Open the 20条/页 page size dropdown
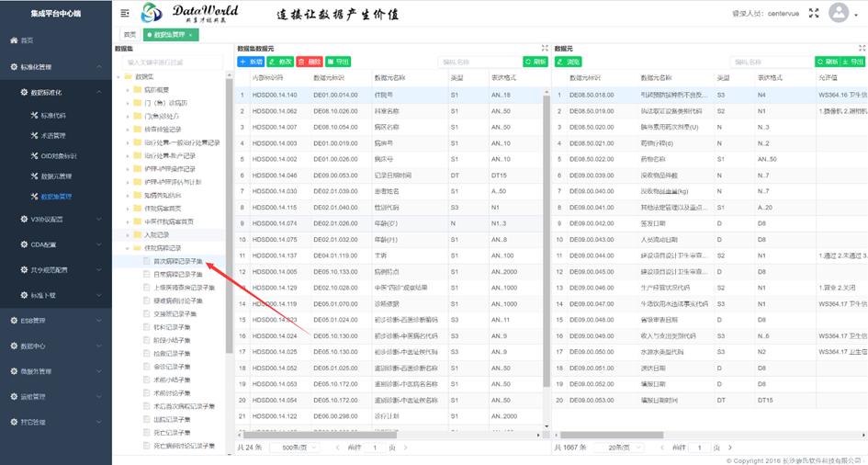868x465 pixels. pos(619,448)
